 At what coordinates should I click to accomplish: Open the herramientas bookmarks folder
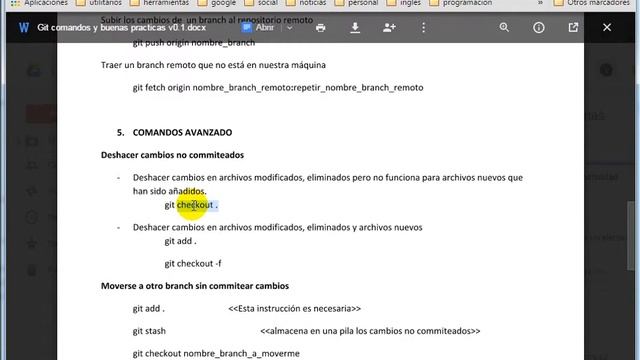click(x=159, y=3)
